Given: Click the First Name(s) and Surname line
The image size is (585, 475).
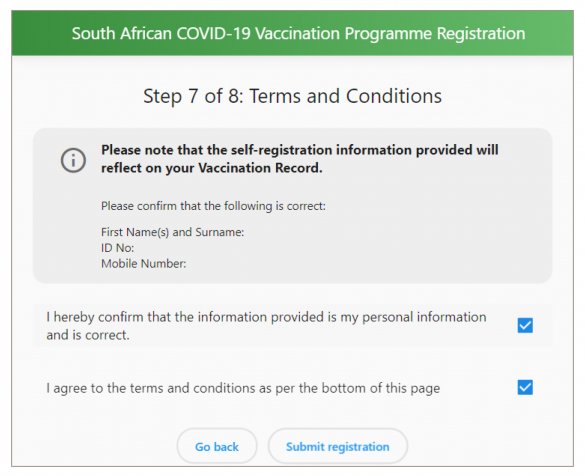Looking at the screenshot, I should pyautogui.click(x=172, y=232).
